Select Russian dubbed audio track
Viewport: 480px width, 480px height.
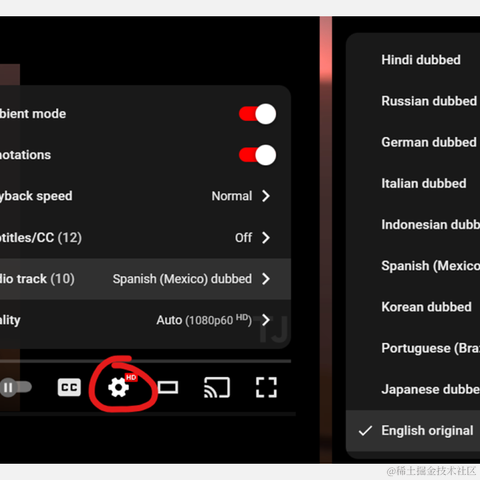413,101
